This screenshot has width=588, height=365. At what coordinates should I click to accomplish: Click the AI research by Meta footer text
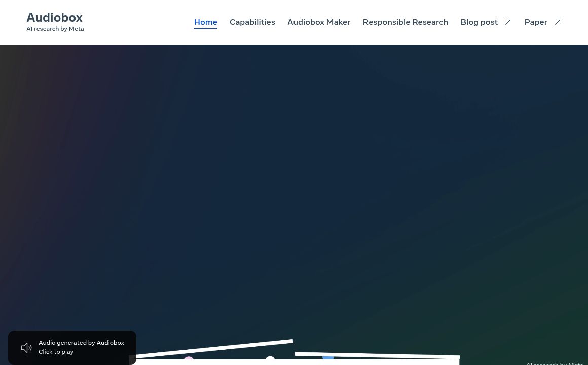pos(555,363)
